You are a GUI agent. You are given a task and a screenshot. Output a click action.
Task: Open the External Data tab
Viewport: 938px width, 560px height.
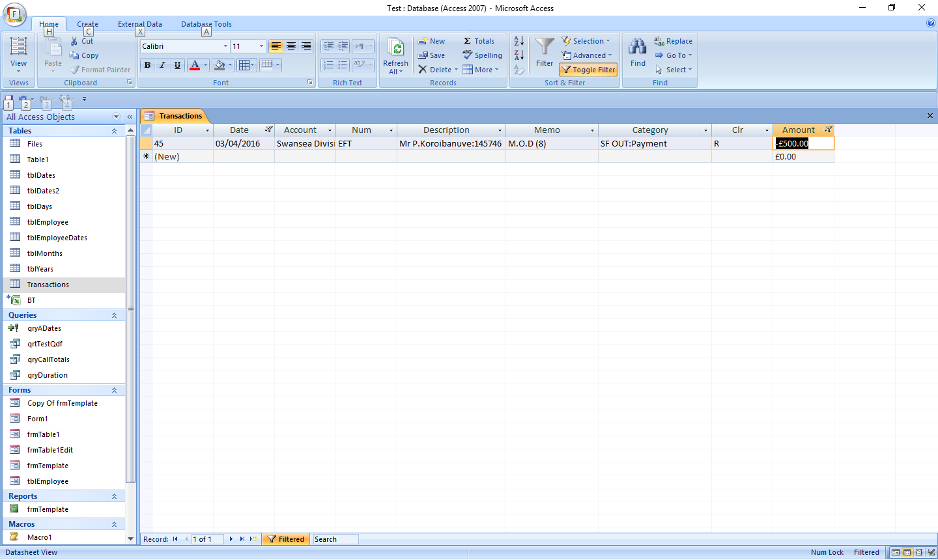tap(140, 24)
